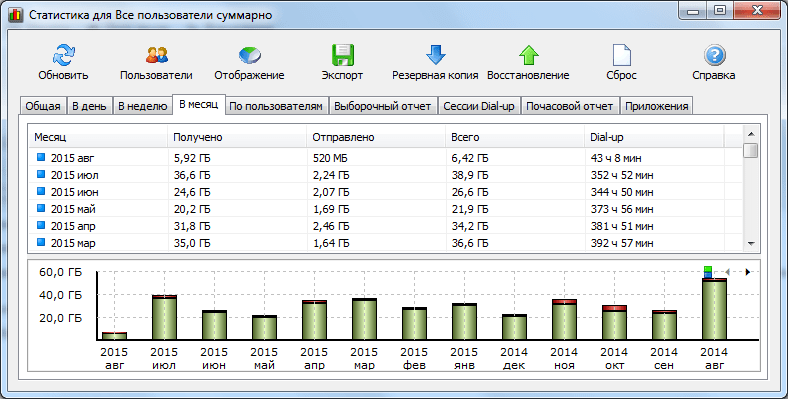Switch to the Общая tab
Viewport: 788px width, 399px height.
click(x=43, y=107)
